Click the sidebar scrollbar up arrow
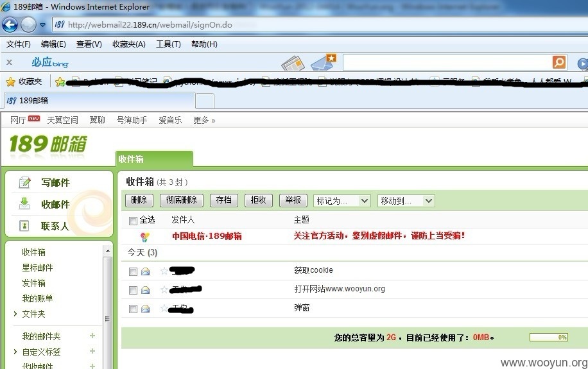The image size is (588, 369). tap(108, 251)
